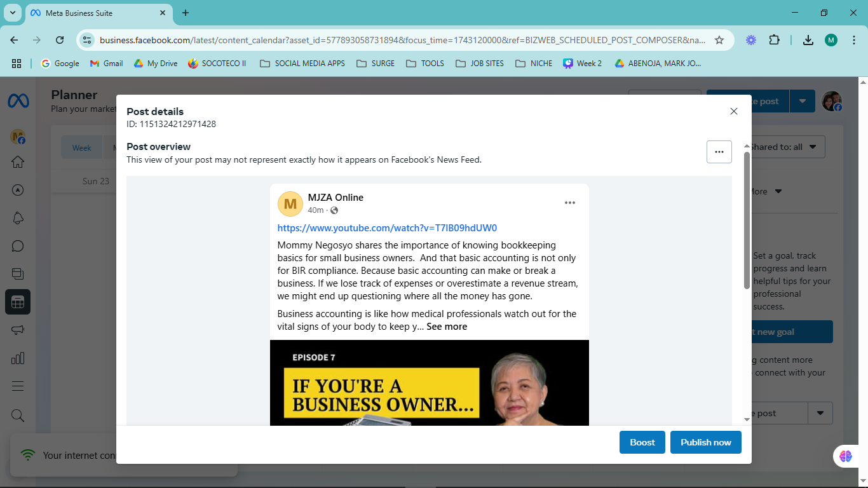Reload the current page
The height and width of the screenshot is (488, 868).
point(60,40)
